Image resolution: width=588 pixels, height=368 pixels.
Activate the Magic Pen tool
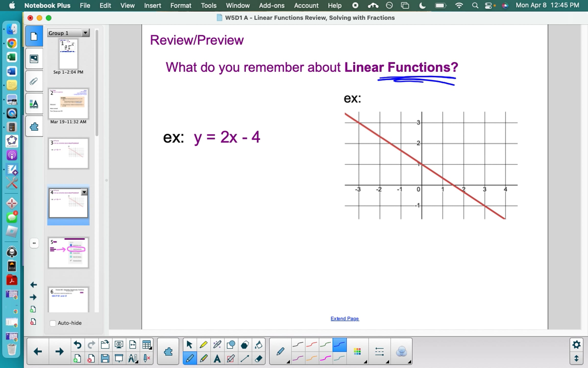click(217, 345)
